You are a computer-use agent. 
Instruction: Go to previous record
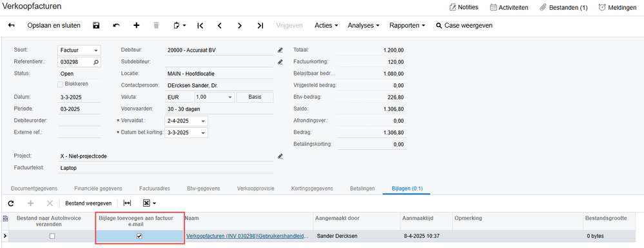[220, 25]
